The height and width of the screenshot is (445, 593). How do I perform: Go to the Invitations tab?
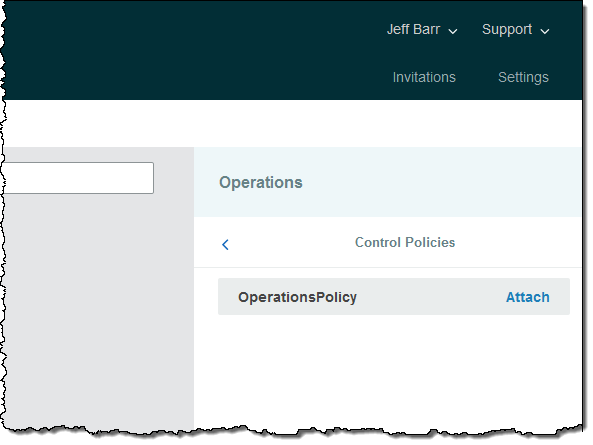[x=424, y=77]
